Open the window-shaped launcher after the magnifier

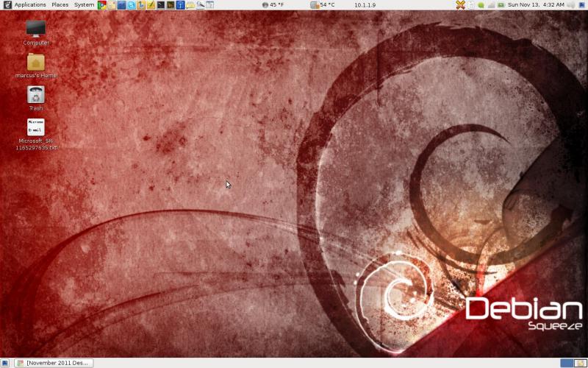[x=210, y=5]
